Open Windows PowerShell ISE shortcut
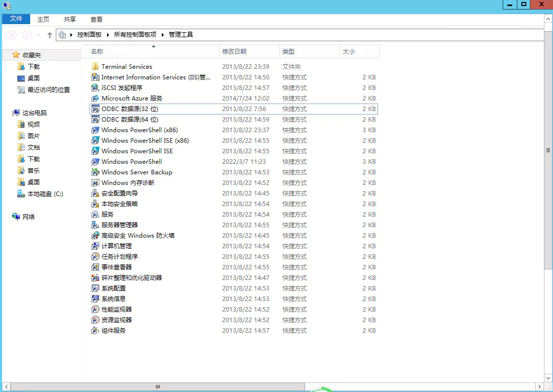This screenshot has height=392, width=553. point(137,151)
